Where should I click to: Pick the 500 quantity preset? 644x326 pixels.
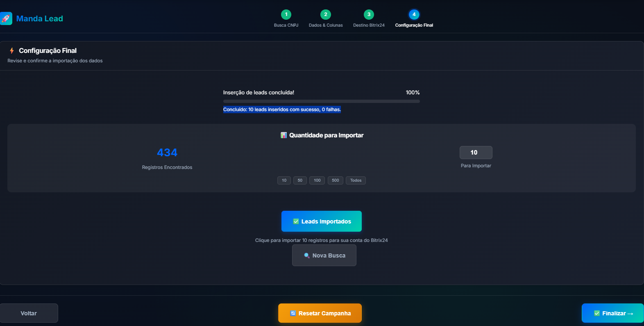click(x=335, y=180)
